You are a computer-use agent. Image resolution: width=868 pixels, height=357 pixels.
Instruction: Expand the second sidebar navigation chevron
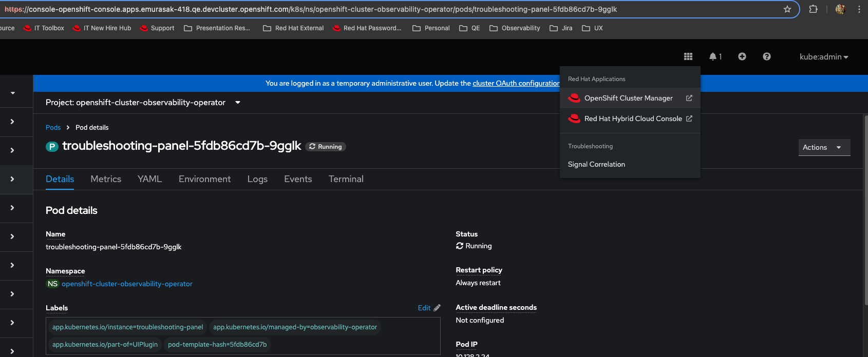tap(12, 150)
